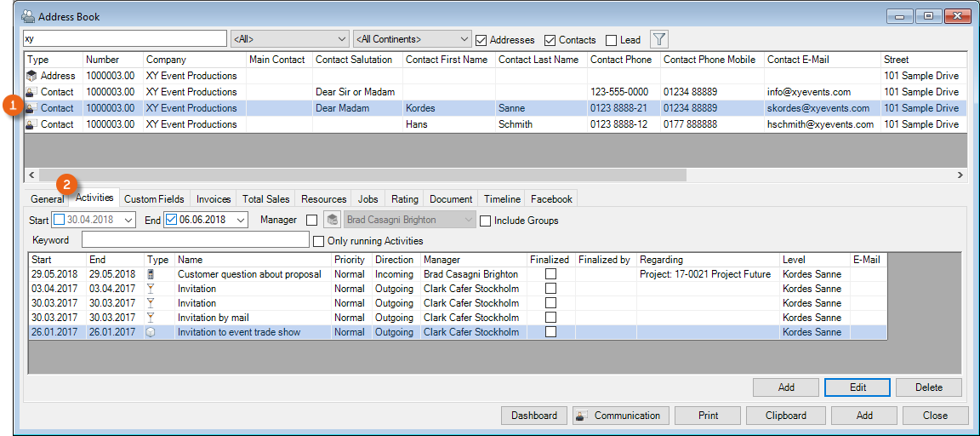
Task: Uncheck the Addresses checkbox
Action: coord(481,40)
